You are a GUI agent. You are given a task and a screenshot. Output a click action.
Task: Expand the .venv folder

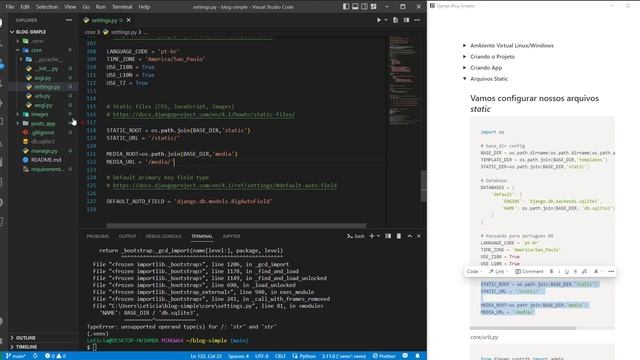coord(18,41)
